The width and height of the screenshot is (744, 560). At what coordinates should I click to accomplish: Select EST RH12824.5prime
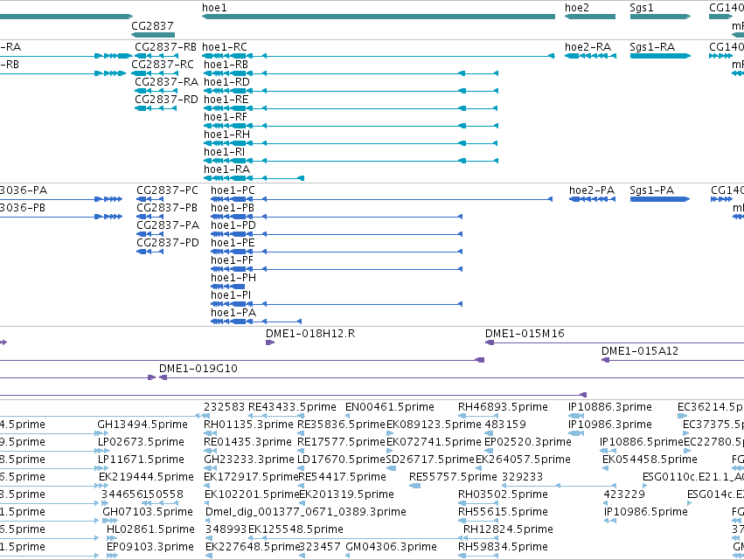pos(508,530)
